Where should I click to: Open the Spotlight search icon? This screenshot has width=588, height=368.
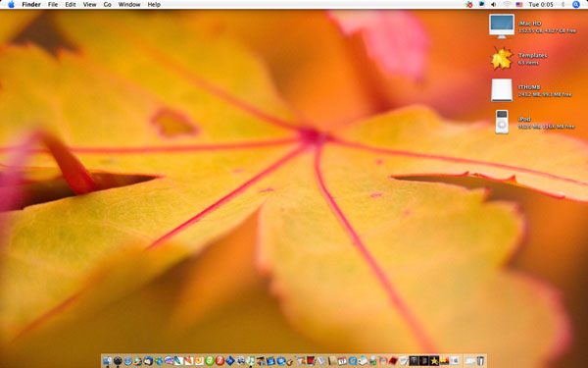point(576,5)
